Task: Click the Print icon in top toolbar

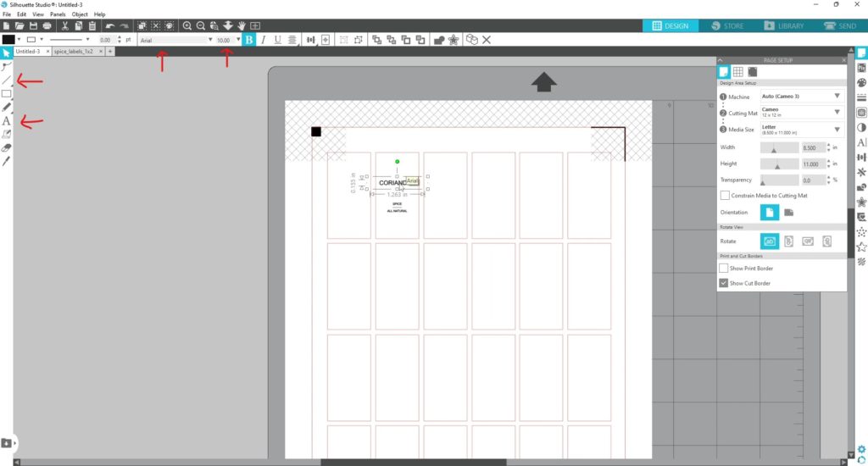Action: point(47,25)
